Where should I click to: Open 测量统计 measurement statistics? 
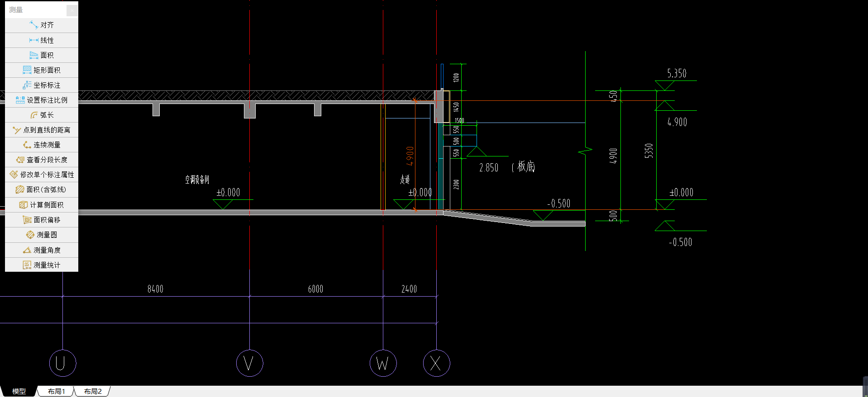[42, 265]
